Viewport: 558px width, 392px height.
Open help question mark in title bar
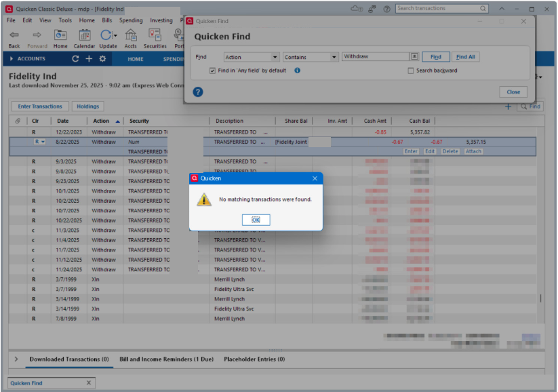[386, 9]
